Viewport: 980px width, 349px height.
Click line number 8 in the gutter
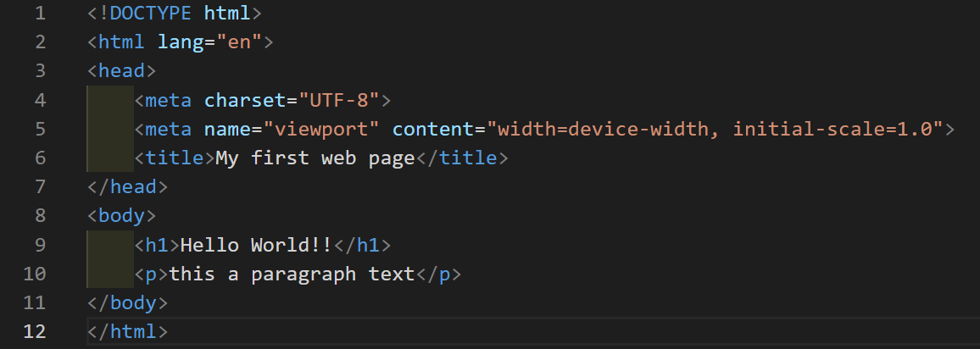point(40,216)
